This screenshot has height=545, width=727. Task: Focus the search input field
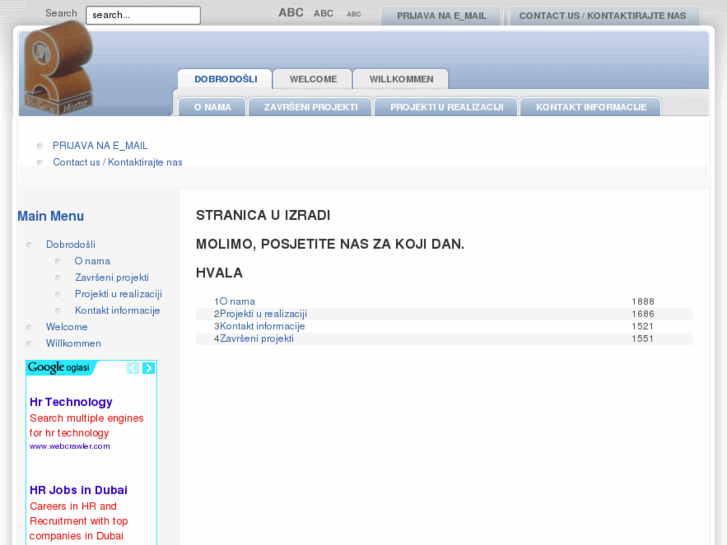(142, 15)
